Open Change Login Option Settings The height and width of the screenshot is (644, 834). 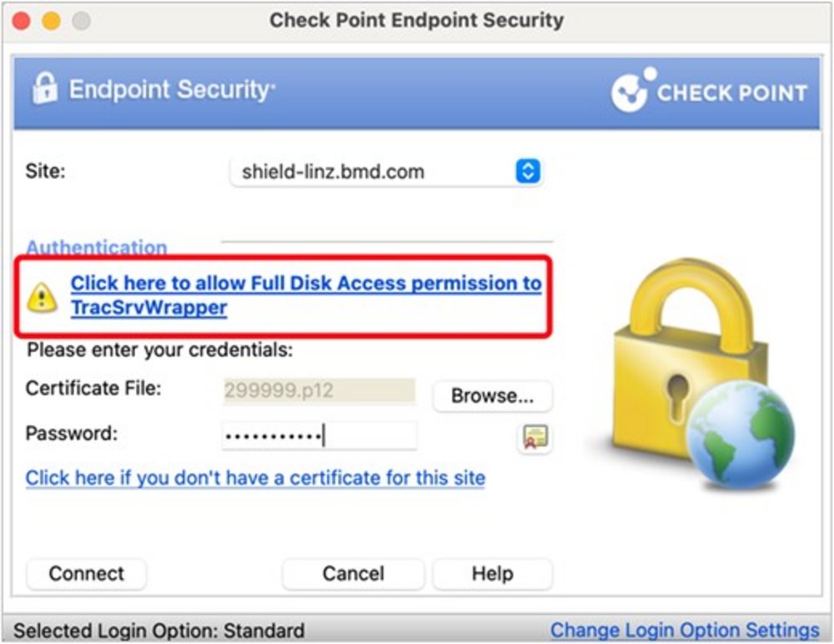685,630
